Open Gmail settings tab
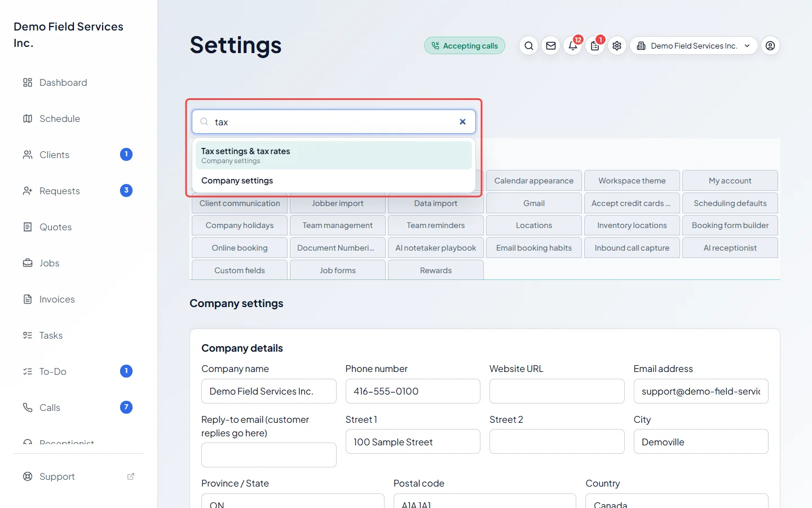This screenshot has width=812, height=508. pyautogui.click(x=534, y=203)
